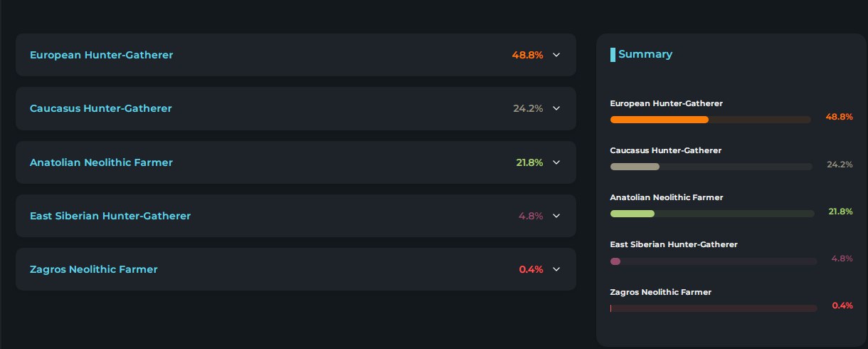Expand the Anatolian Neolithic Farmer chevron
The height and width of the screenshot is (349, 868).
556,162
